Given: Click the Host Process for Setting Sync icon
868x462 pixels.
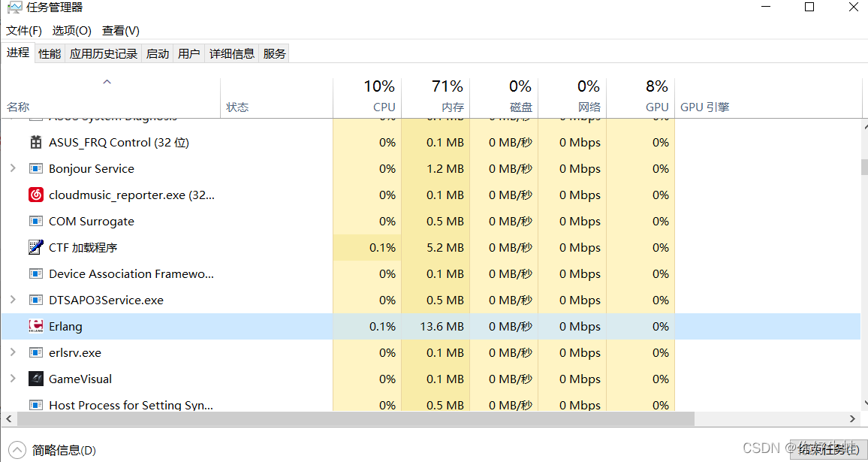Looking at the screenshot, I should (36, 405).
